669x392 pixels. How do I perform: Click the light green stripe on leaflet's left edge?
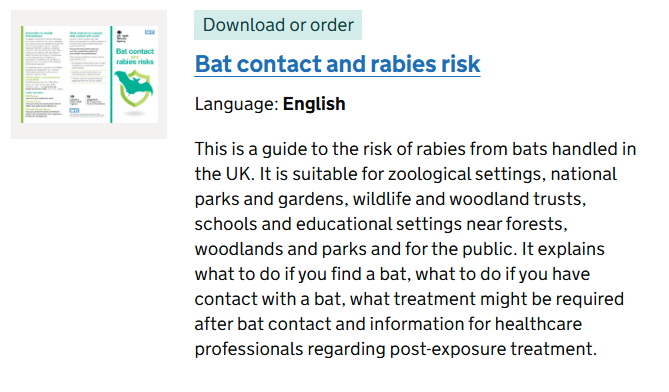click(22, 74)
